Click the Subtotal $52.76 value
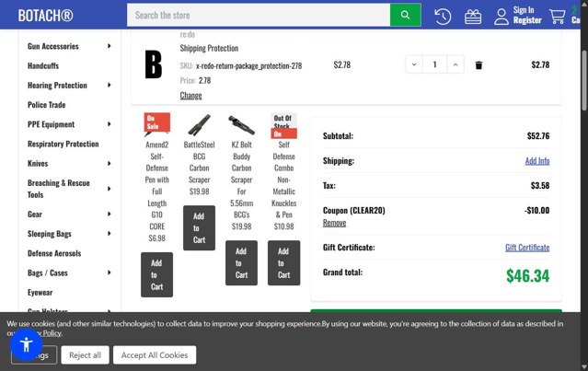 [538, 136]
